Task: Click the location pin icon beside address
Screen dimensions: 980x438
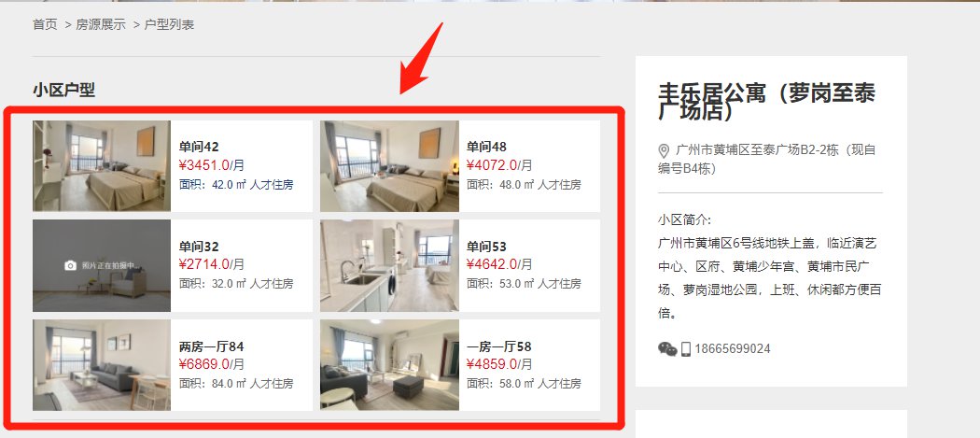Action: click(664, 150)
